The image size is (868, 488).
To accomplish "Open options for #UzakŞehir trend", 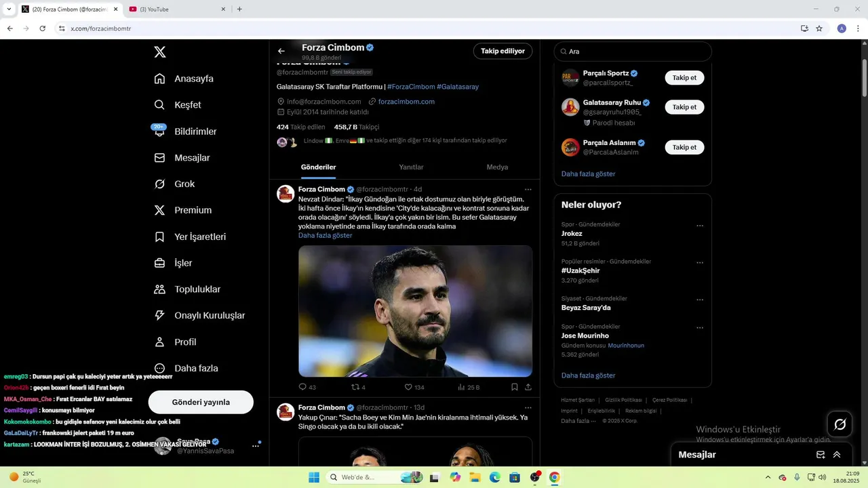I will [x=700, y=263].
